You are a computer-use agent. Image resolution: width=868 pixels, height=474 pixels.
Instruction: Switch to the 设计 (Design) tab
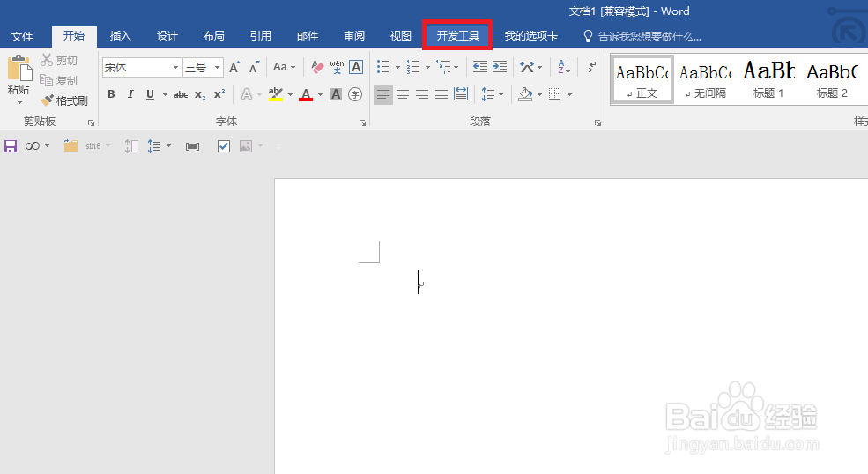167,36
